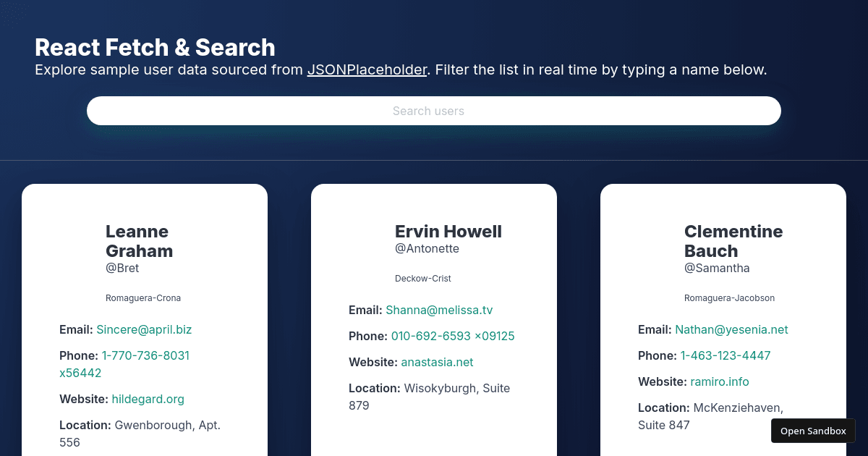868x456 pixels.
Task: Visit anastasia.net website link
Action: point(437,362)
